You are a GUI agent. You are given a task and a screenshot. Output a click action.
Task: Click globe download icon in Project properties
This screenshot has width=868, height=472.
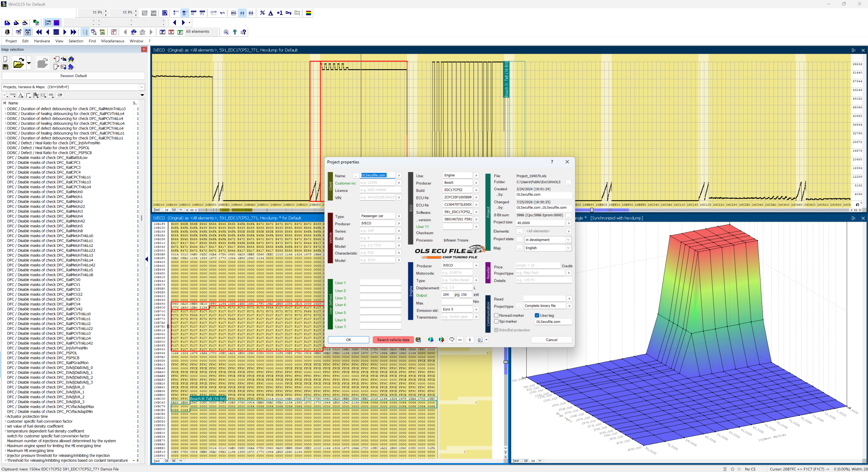coord(431,340)
